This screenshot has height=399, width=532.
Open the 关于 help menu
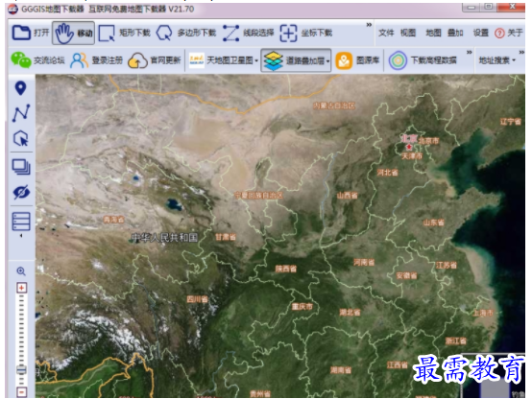[515, 33]
